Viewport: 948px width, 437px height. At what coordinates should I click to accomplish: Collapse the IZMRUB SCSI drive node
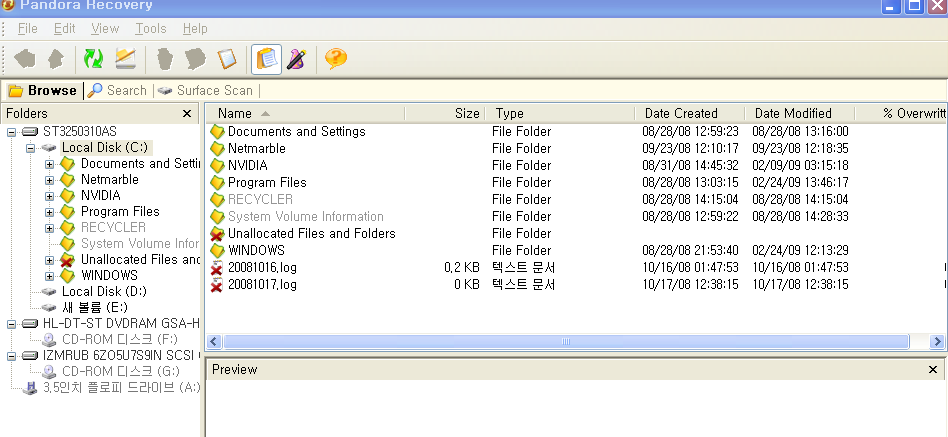(11, 356)
